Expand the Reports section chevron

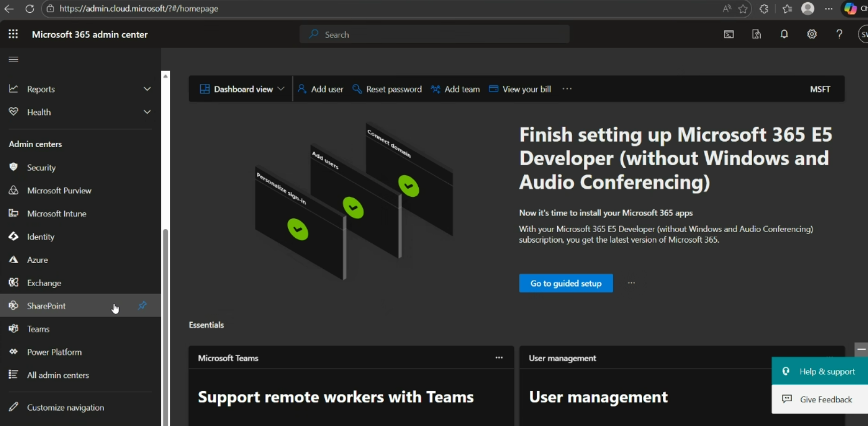(x=147, y=89)
